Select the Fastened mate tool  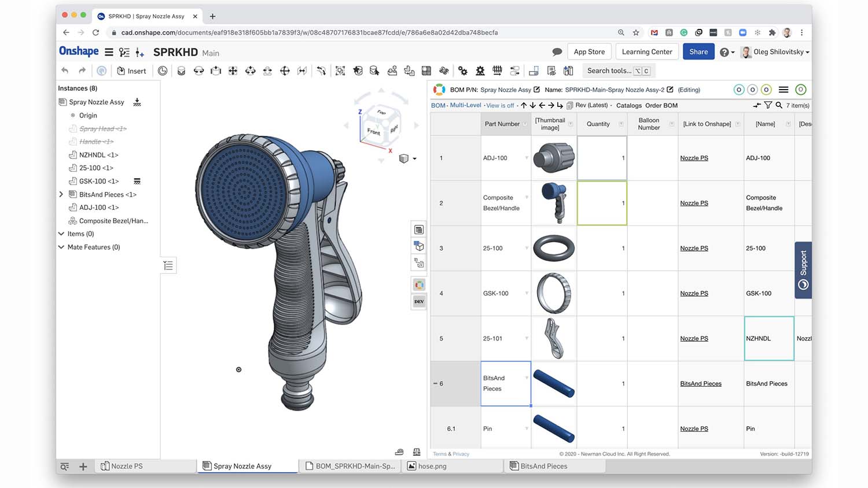(x=181, y=71)
